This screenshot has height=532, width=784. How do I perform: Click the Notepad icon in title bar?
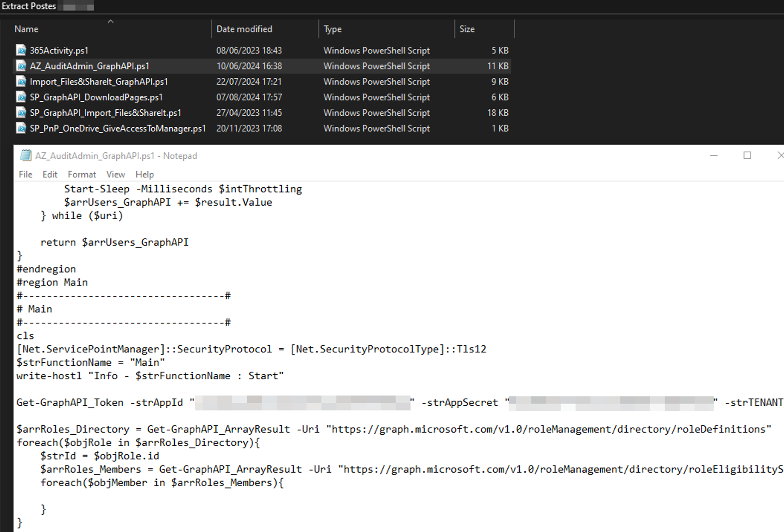click(25, 156)
